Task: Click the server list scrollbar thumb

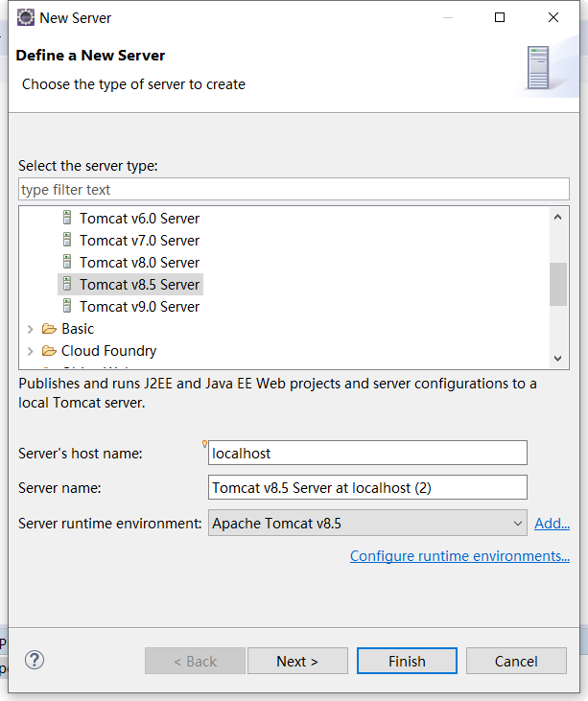Action: (x=558, y=285)
